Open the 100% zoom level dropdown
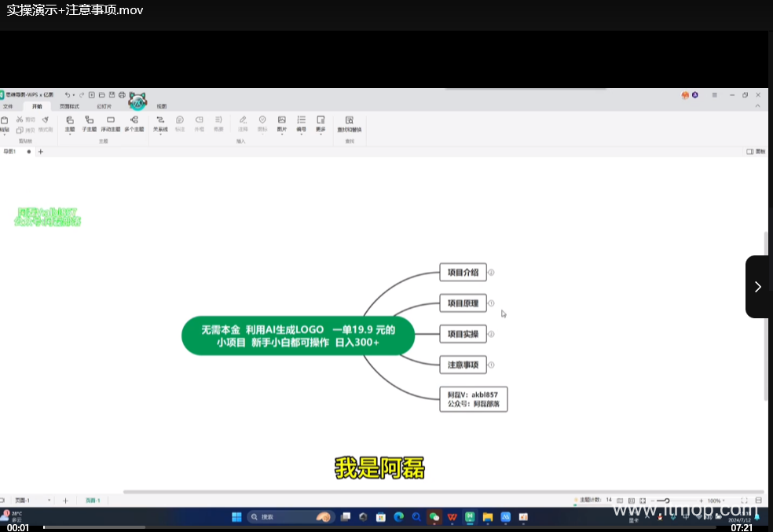 click(x=716, y=501)
